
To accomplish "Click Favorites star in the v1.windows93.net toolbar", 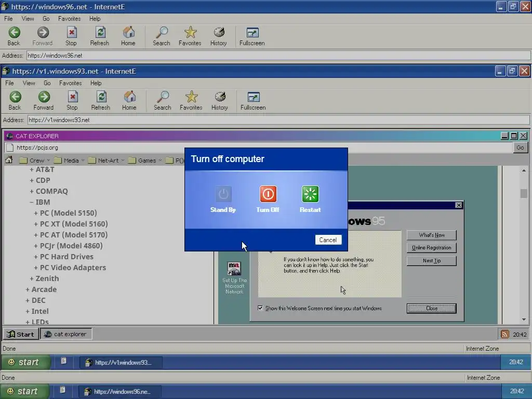I will pos(191,100).
